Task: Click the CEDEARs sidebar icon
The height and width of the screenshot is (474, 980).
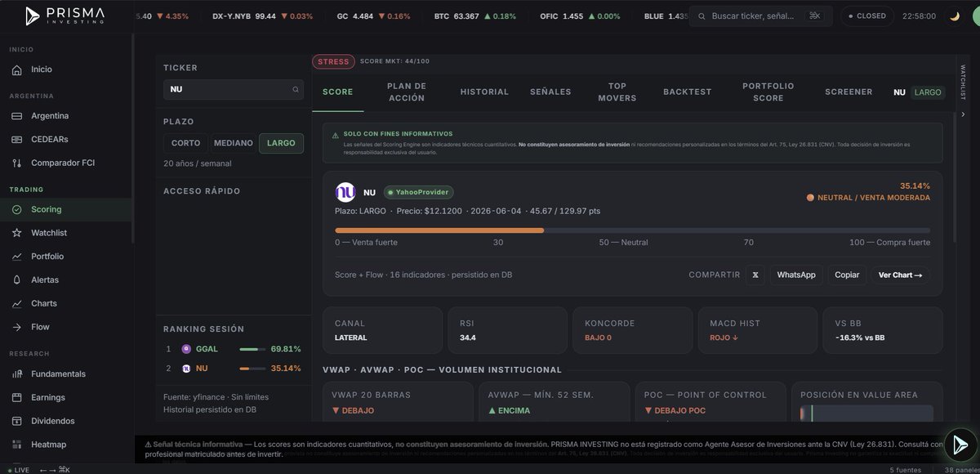Action: [x=17, y=139]
